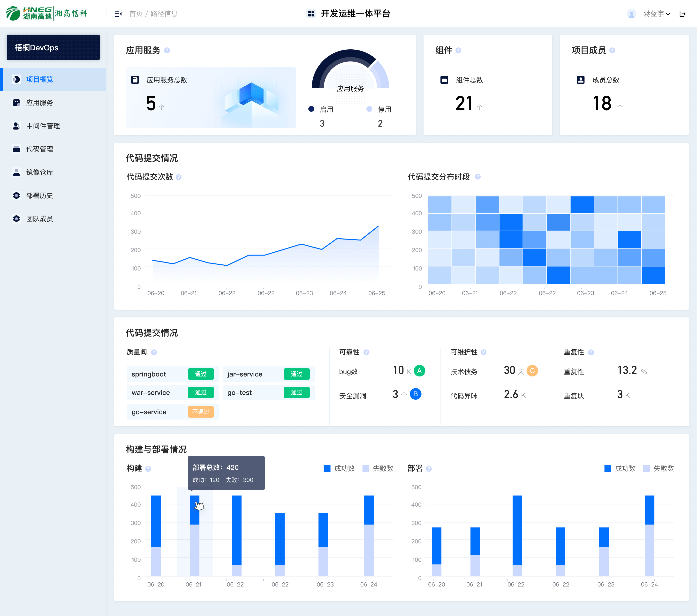
Task: Collapse the sidebar menu icon
Action: 118,14
